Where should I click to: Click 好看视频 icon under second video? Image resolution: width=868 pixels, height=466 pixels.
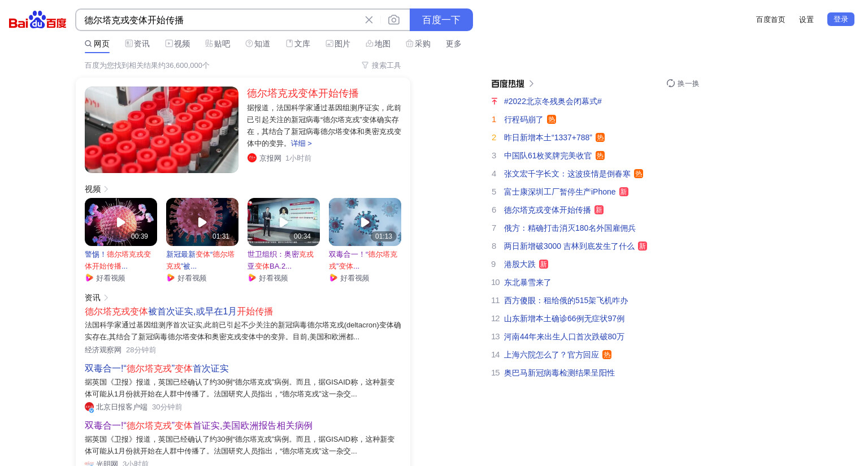171,278
